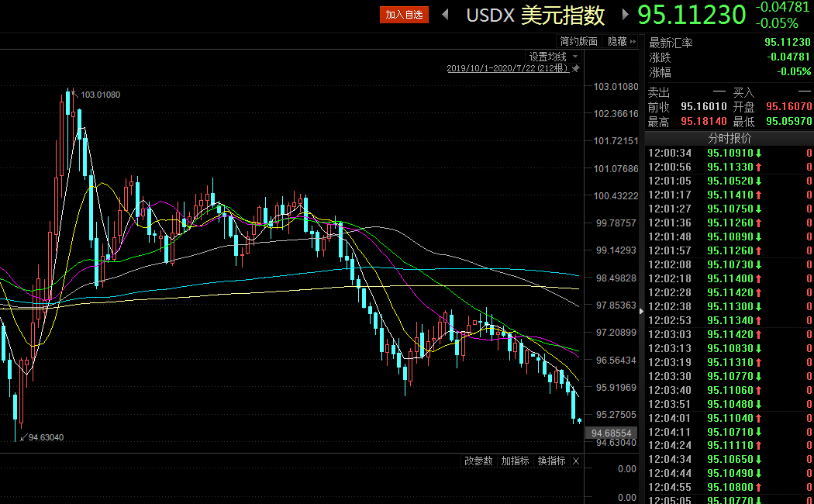Click 加指标 to add an indicator
The height and width of the screenshot is (504, 814).
click(x=515, y=461)
